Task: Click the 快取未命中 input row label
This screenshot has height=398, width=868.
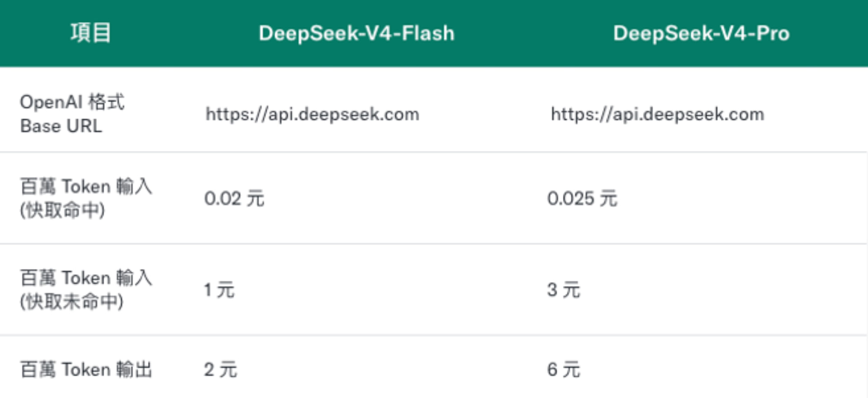Action: point(86,289)
